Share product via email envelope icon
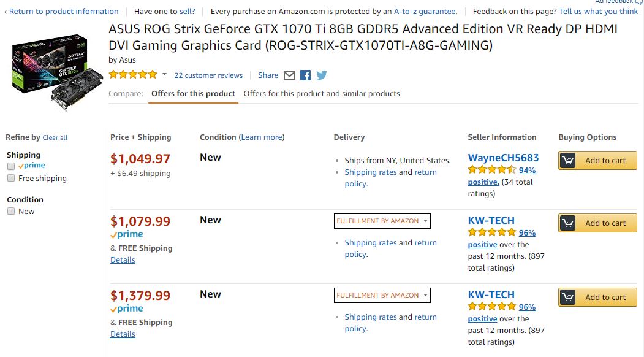The height and width of the screenshot is (357, 644). click(x=290, y=75)
